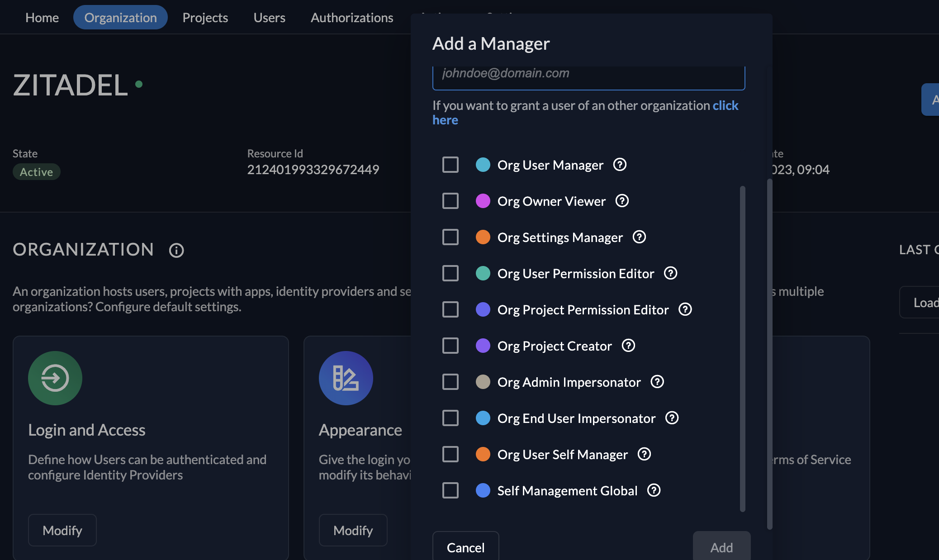Show help for Org User Self Manager
This screenshot has height=560, width=939.
pos(644,454)
